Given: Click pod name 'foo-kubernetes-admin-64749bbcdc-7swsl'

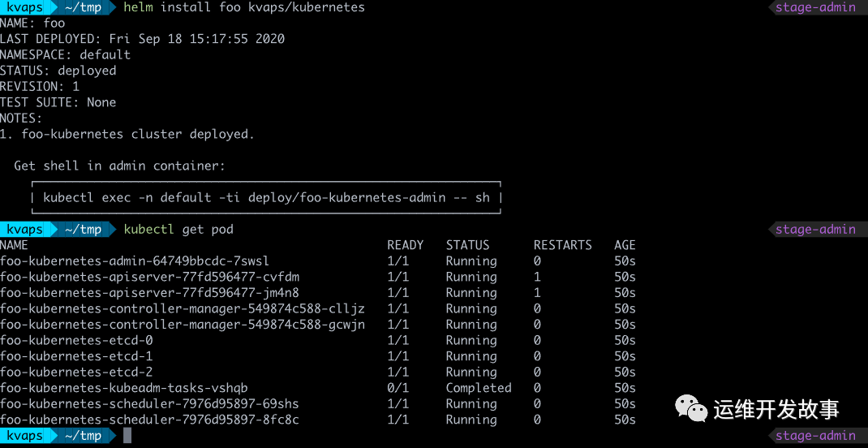Looking at the screenshot, I should click(x=135, y=261).
